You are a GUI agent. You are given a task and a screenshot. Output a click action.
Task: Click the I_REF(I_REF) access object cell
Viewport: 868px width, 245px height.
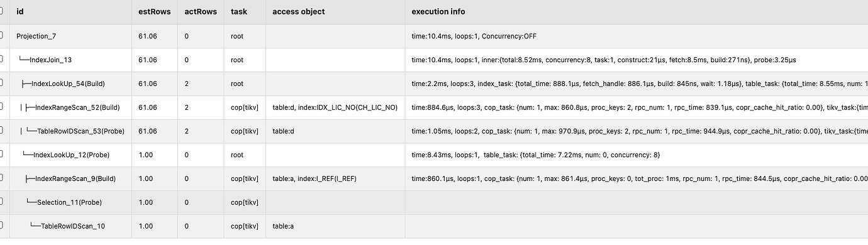335,179
